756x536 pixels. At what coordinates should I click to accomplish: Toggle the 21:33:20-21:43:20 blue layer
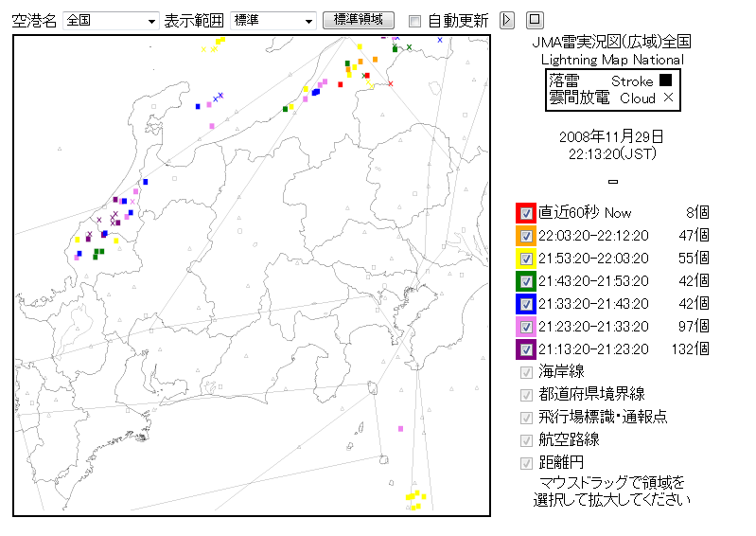click(526, 304)
